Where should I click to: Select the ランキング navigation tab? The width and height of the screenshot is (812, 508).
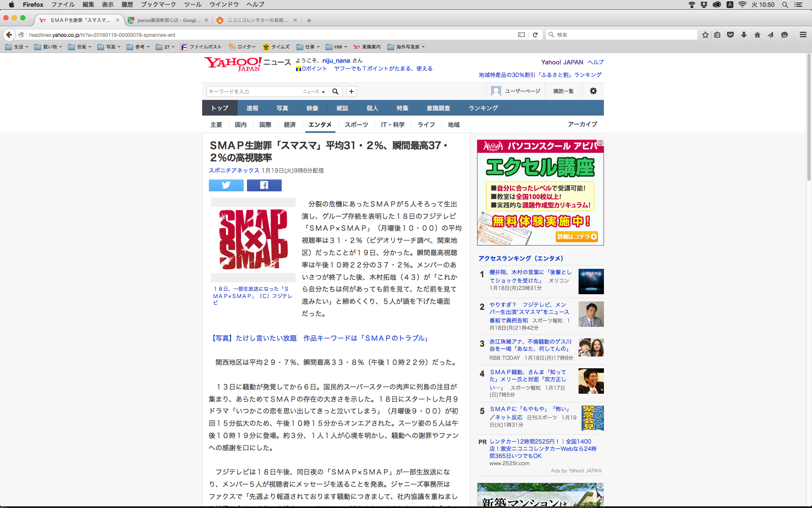pos(483,108)
